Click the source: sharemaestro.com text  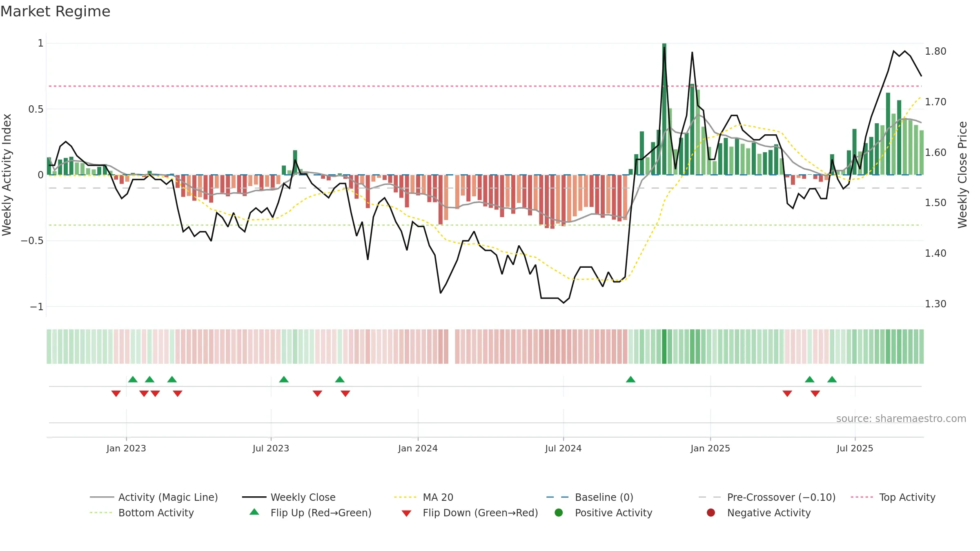coord(901,418)
